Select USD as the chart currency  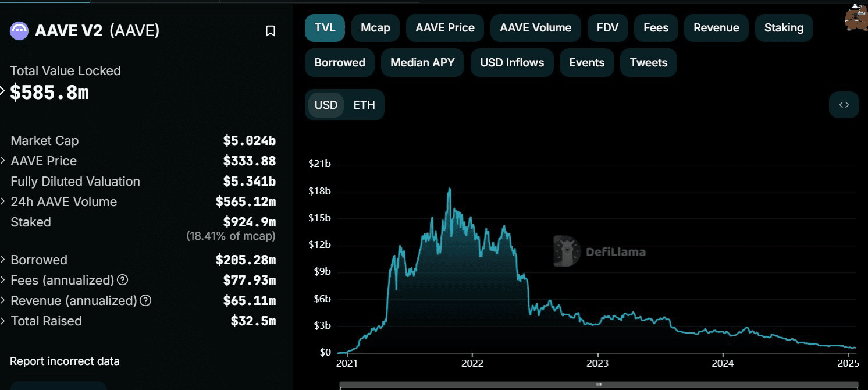pyautogui.click(x=326, y=105)
